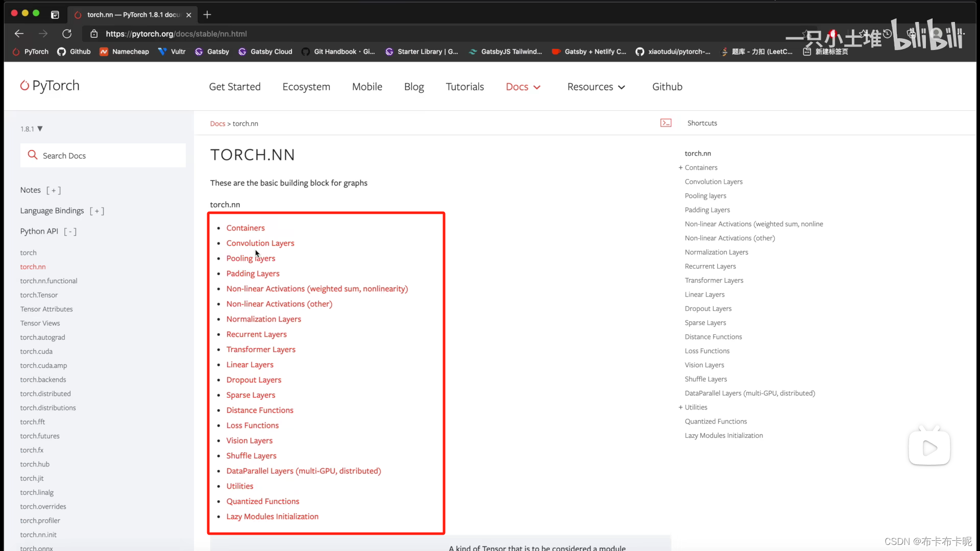Image resolution: width=980 pixels, height=551 pixels.
Task: Click the BiliBili video play button icon
Action: [929, 447]
